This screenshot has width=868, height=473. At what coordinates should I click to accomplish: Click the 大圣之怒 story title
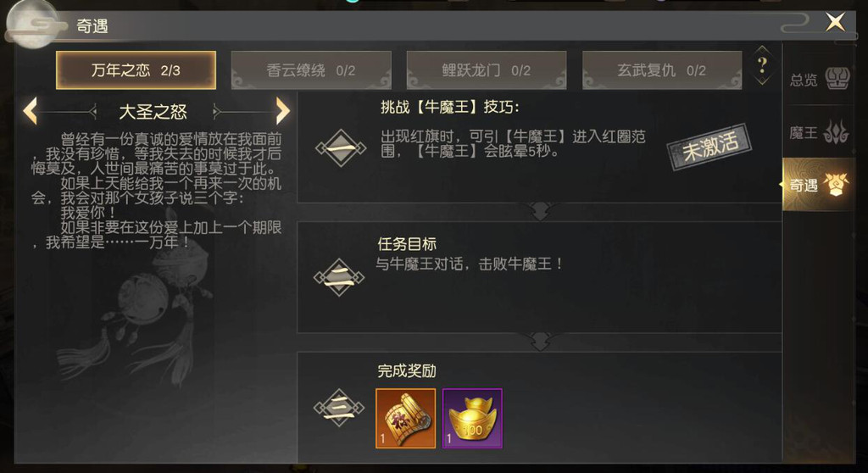[x=153, y=112]
